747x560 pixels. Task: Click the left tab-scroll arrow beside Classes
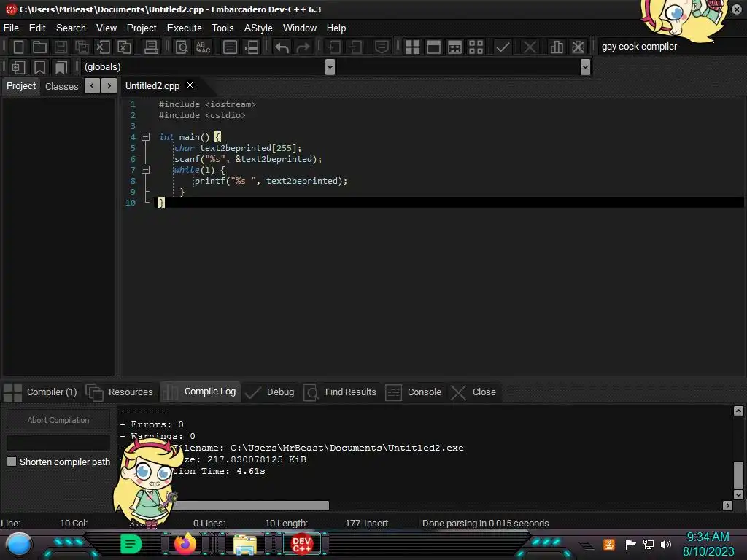coord(92,86)
